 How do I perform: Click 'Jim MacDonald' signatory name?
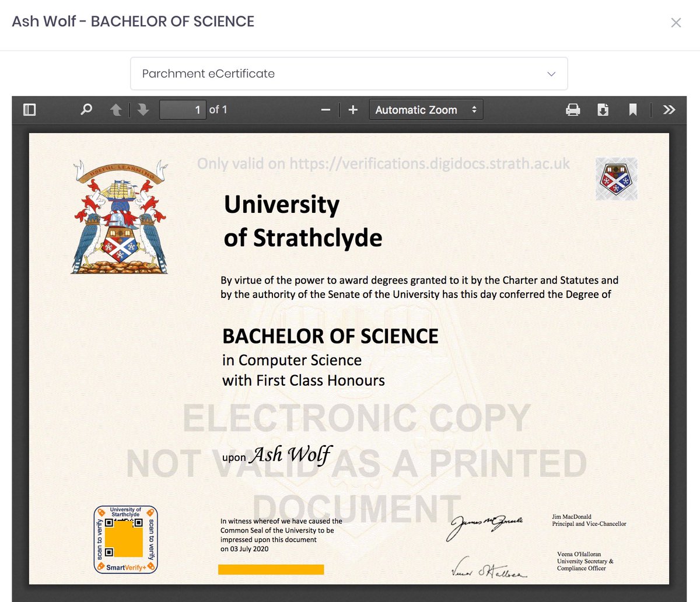[572, 517]
